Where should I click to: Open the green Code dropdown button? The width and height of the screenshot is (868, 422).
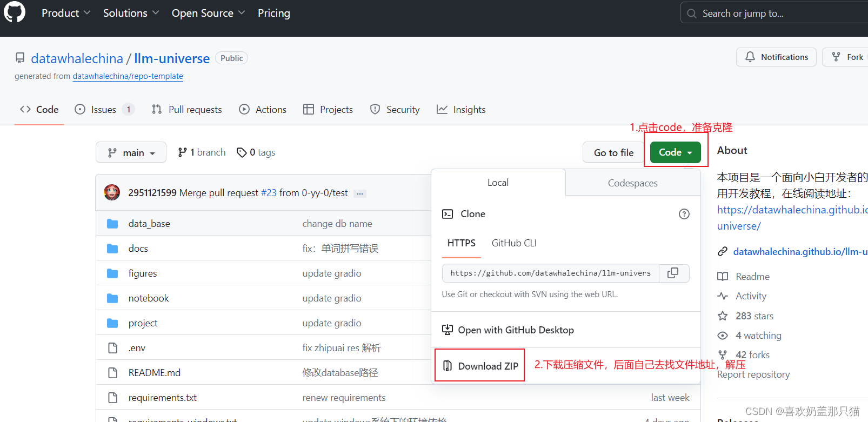coord(676,152)
